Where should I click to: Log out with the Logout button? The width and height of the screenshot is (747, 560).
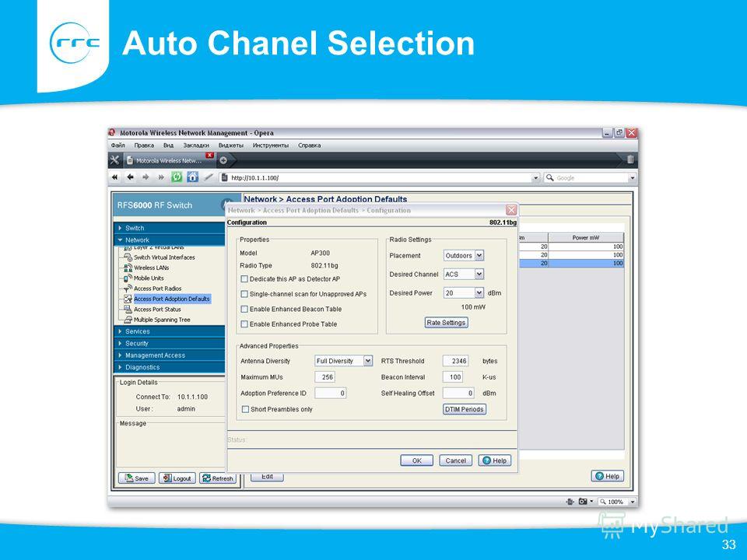[x=177, y=478]
